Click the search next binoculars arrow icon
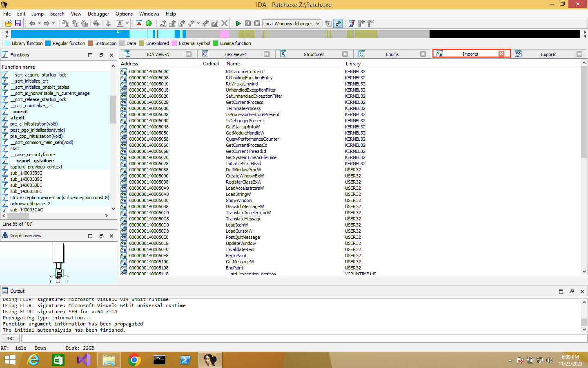 (x=96, y=23)
